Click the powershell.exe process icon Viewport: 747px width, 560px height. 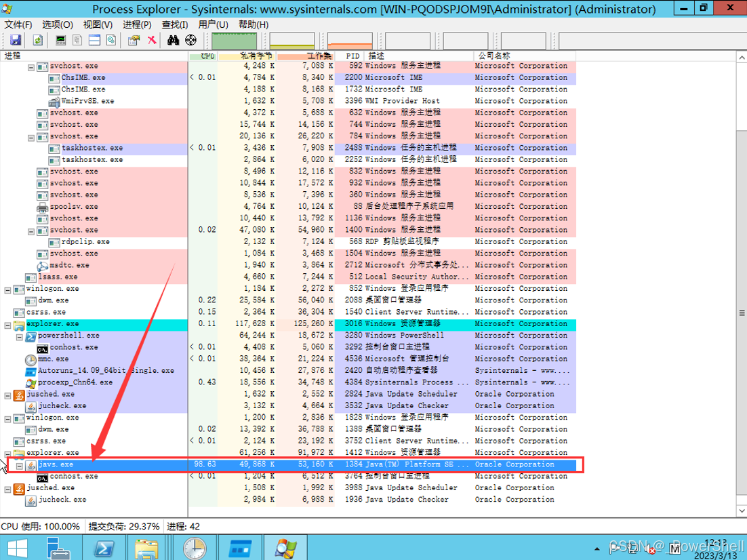[x=31, y=336]
